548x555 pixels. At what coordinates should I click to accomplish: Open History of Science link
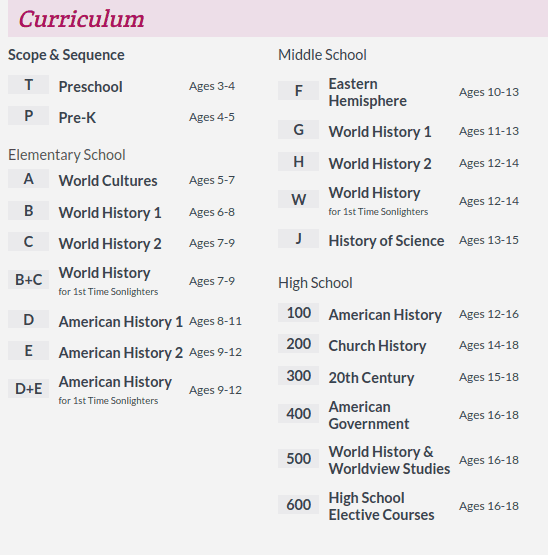tap(386, 241)
